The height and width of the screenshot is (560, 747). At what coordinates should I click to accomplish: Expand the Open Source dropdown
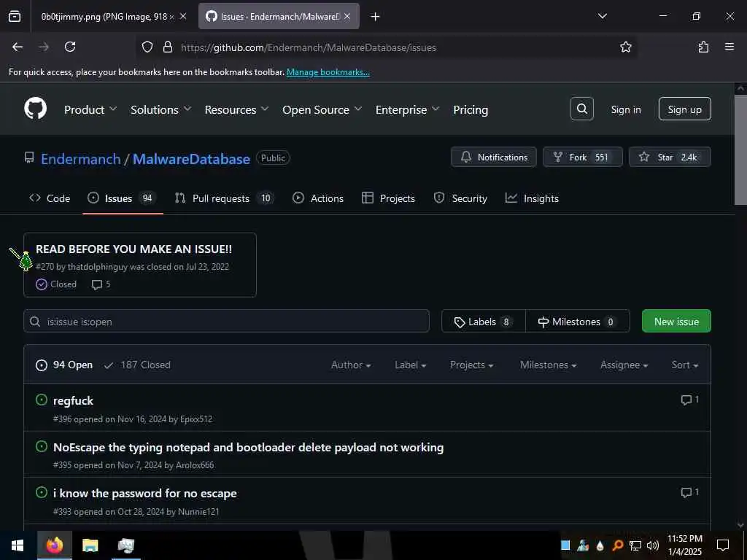322,109
